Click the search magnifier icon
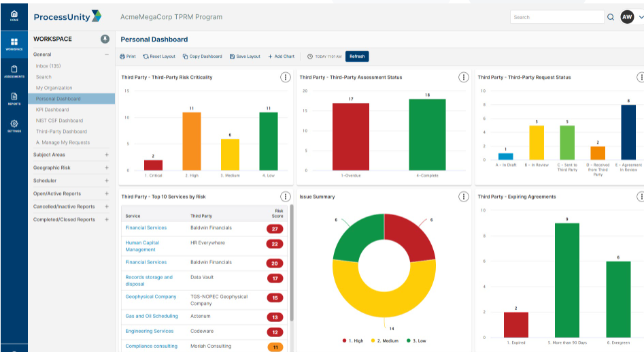 (611, 17)
